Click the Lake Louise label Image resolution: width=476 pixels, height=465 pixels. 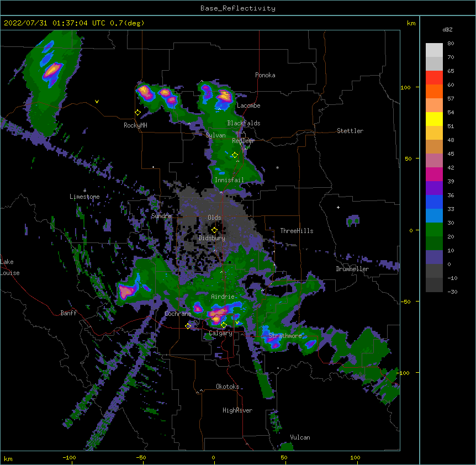pyautogui.click(x=10, y=267)
